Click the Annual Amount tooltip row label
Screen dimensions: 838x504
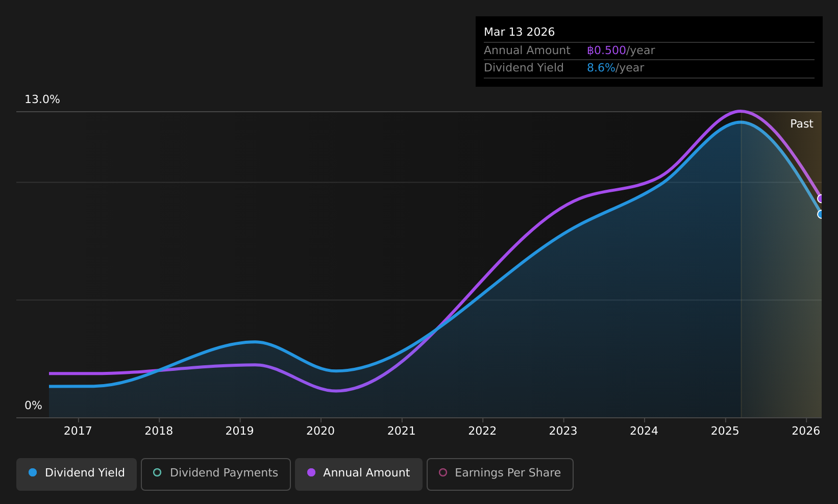[527, 51]
